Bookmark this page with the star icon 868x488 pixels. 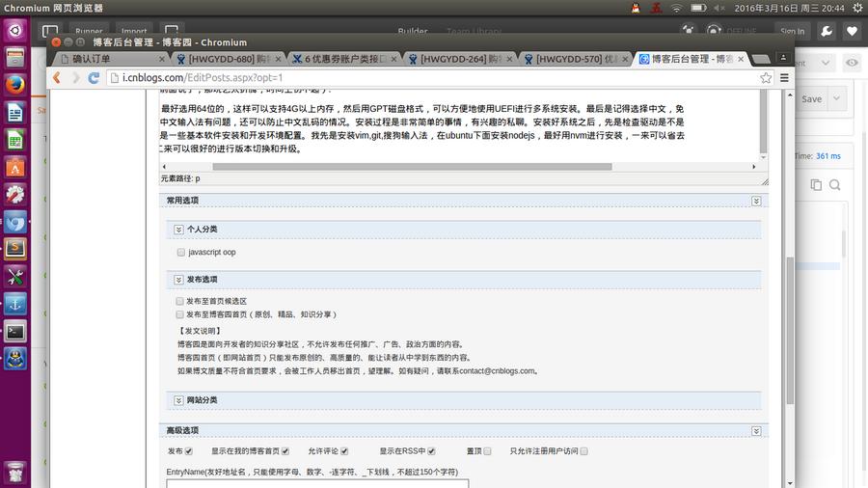click(766, 77)
